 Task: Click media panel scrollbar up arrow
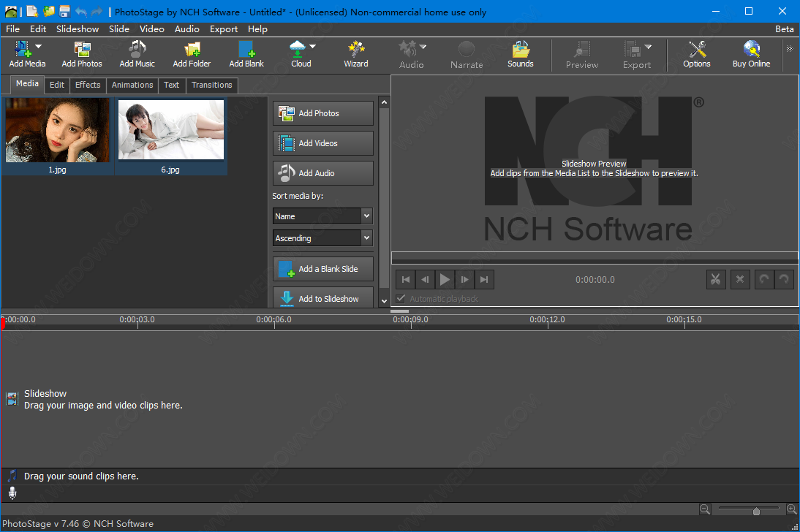(384, 102)
